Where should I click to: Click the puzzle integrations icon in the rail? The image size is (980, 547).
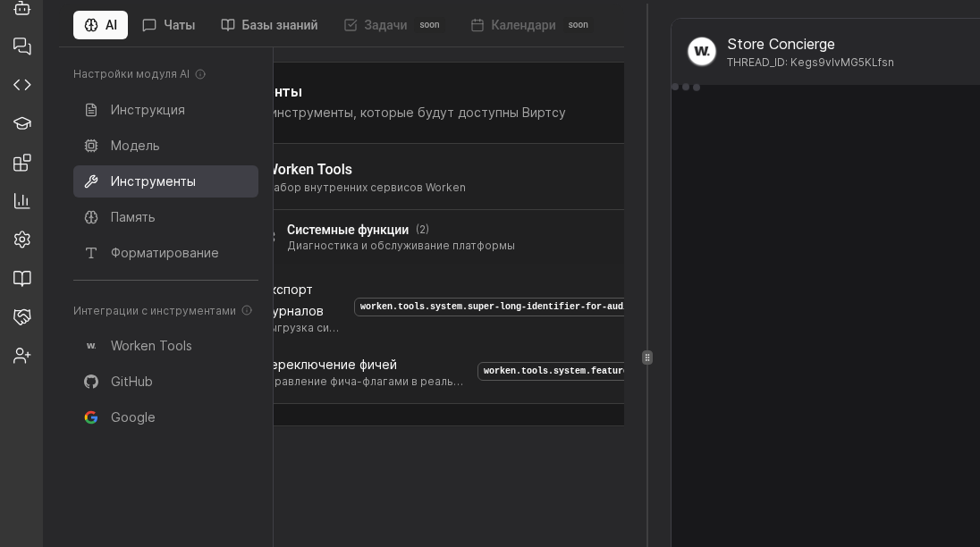click(x=21, y=162)
